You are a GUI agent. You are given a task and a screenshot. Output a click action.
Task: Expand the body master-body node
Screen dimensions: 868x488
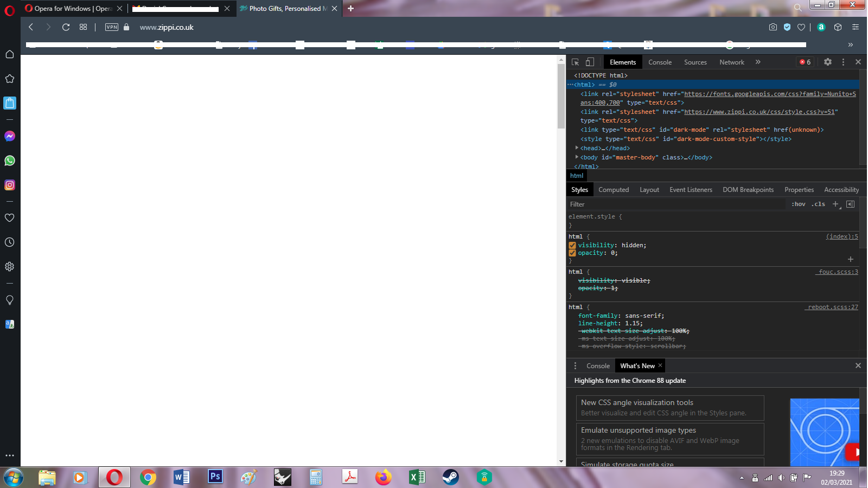tap(577, 157)
